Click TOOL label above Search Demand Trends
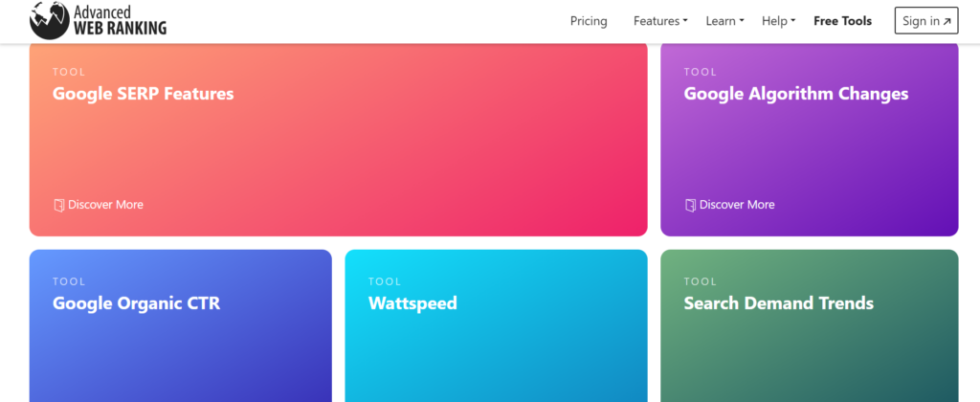The height and width of the screenshot is (402, 980). [700, 281]
